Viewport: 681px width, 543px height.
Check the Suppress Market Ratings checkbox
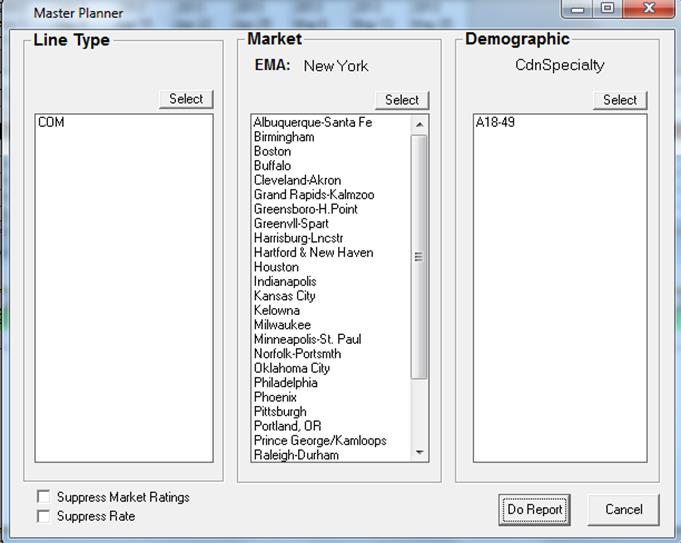point(43,497)
